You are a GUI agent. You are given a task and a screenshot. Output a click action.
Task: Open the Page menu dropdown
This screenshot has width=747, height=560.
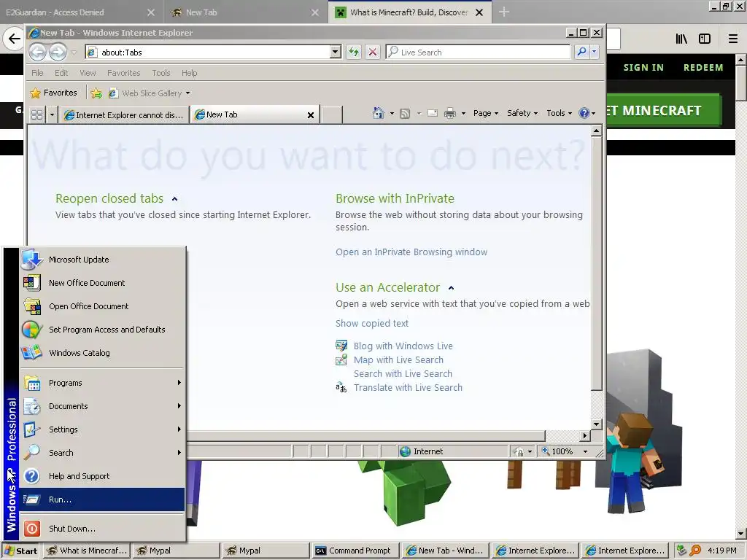click(x=485, y=113)
